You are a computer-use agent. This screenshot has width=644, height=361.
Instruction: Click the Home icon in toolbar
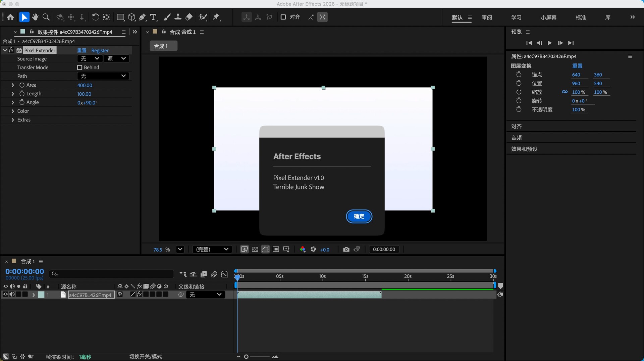(x=10, y=17)
